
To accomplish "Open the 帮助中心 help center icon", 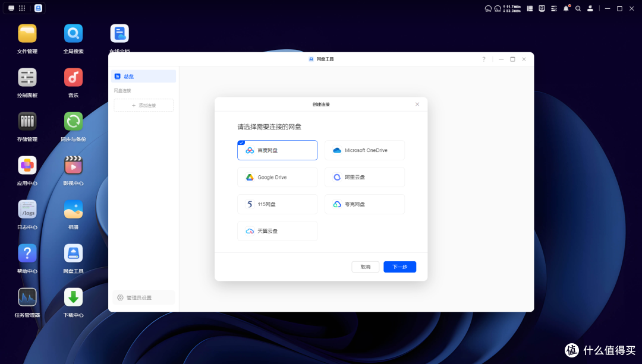I will point(27,253).
